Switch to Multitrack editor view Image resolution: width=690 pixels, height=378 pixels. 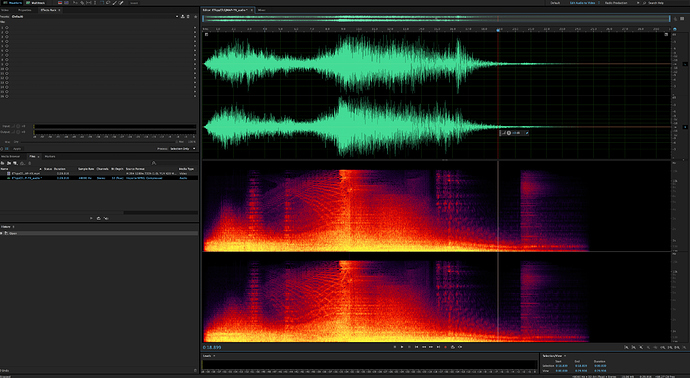36,3
